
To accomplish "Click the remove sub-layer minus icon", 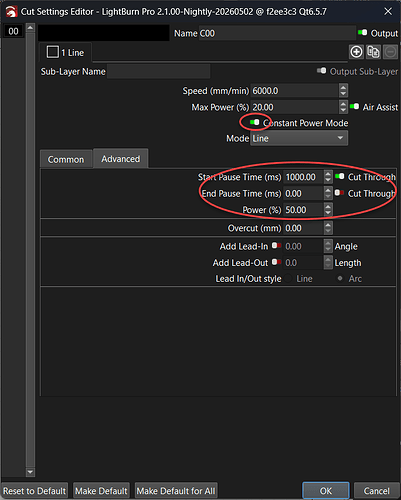I will click(390, 52).
